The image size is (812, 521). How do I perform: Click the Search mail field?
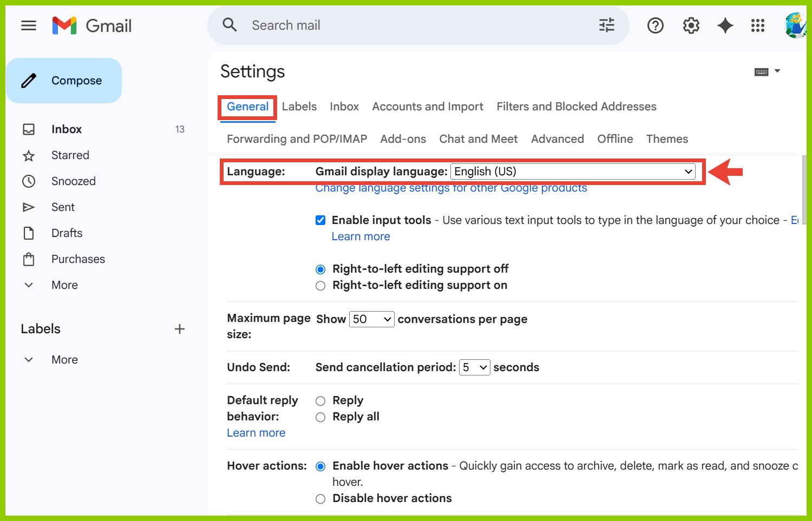[x=420, y=25]
